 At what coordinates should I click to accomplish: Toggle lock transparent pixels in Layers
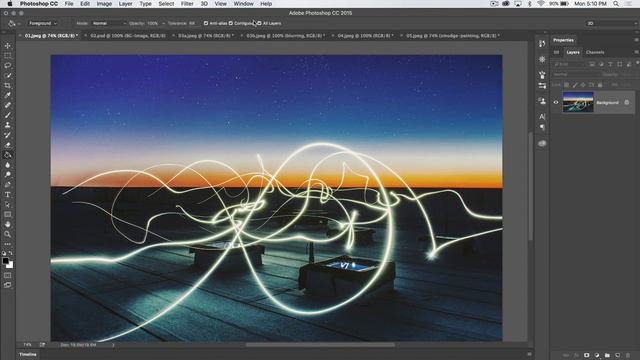[567, 85]
